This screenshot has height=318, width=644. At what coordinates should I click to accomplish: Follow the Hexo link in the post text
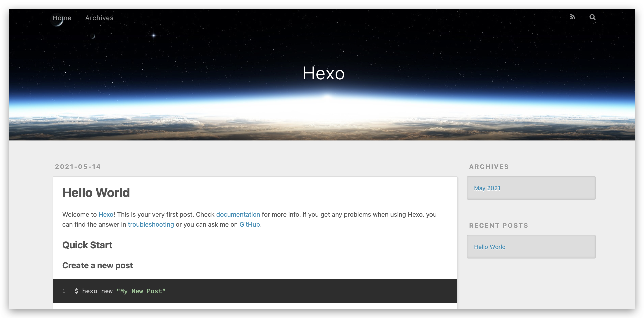[x=106, y=214]
